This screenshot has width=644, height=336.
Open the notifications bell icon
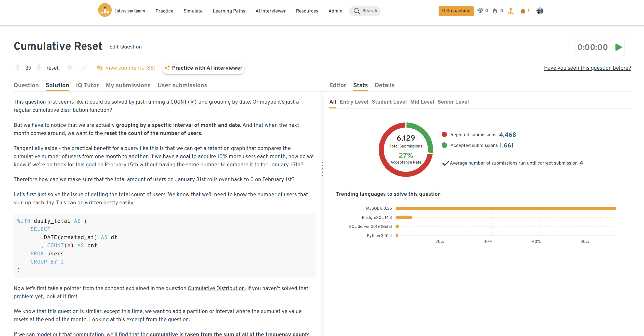(523, 11)
